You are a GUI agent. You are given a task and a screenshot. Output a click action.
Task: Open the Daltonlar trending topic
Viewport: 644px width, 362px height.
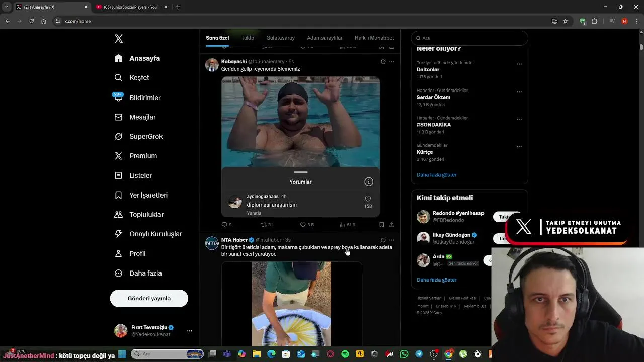tap(428, 70)
